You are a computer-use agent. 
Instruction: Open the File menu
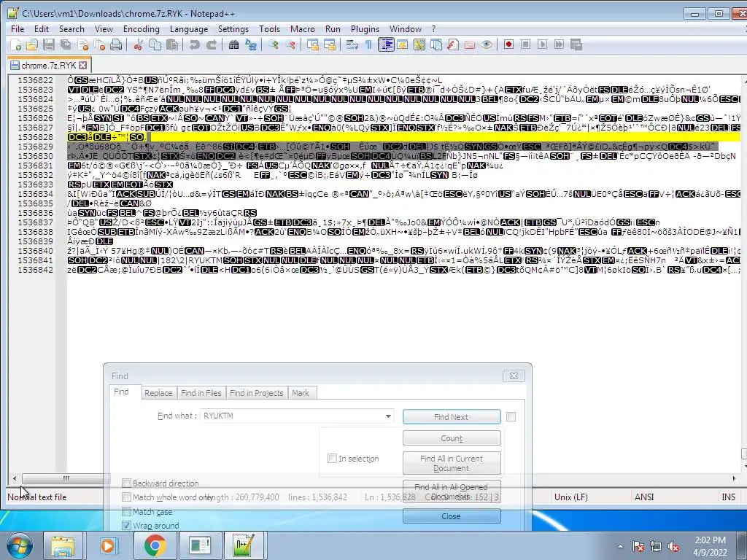coord(18,29)
